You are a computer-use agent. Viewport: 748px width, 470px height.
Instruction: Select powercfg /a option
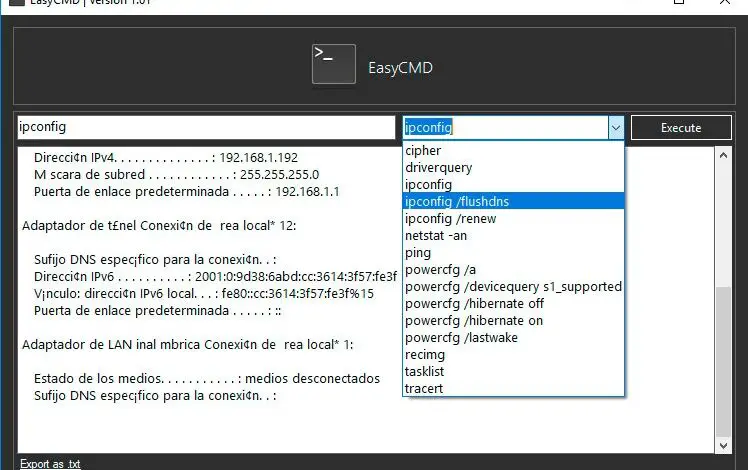(x=513, y=270)
